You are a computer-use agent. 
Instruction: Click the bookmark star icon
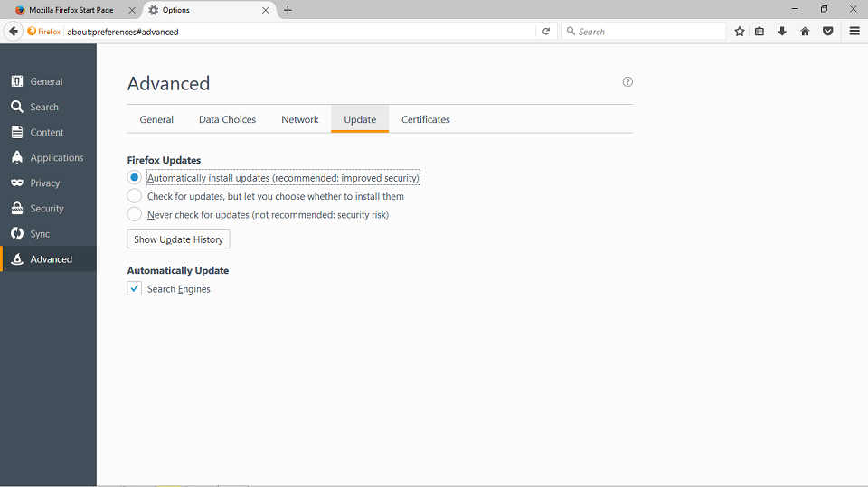pyautogui.click(x=739, y=32)
